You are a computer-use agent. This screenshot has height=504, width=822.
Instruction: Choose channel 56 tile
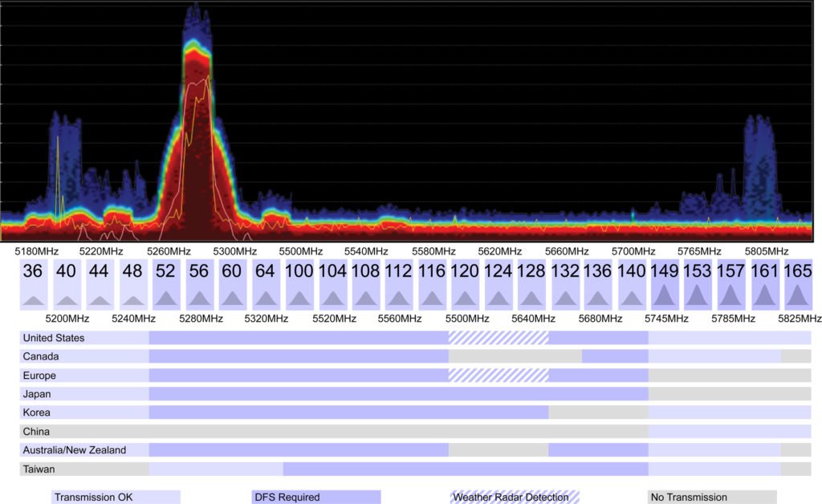199,284
